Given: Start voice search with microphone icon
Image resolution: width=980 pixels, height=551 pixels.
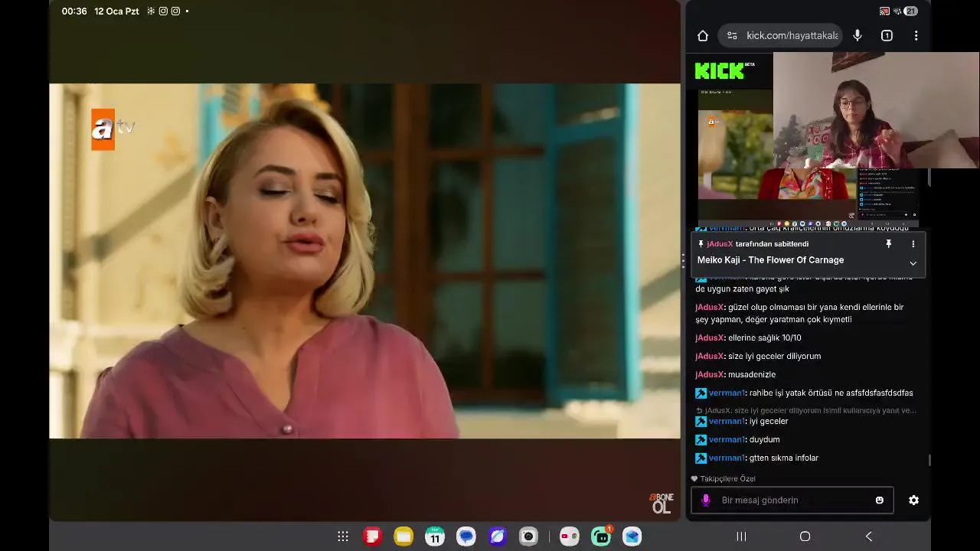Looking at the screenshot, I should tap(857, 35).
